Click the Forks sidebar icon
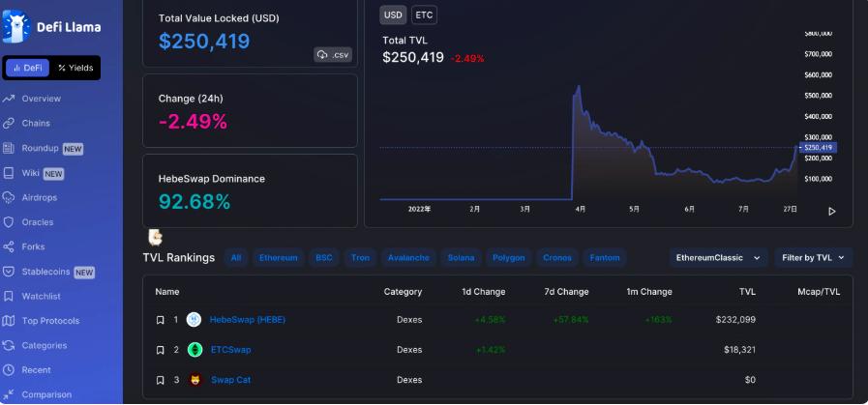868x405 pixels. click(9, 246)
